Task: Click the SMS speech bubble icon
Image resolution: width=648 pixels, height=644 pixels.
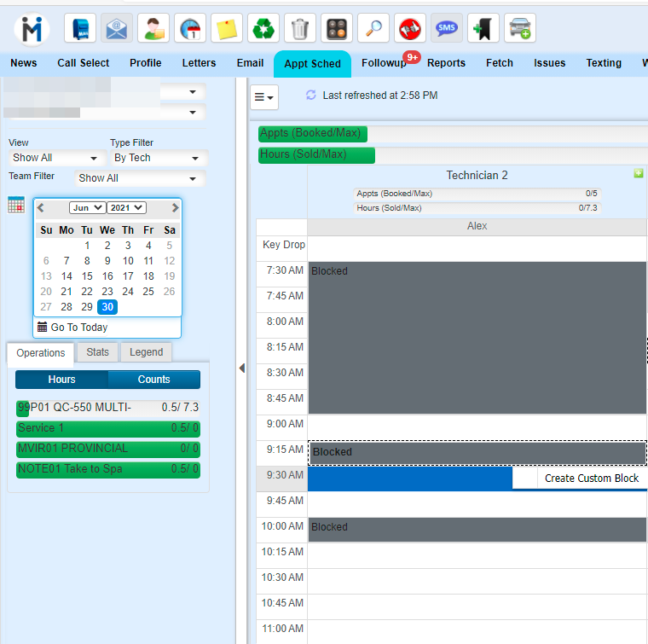Action: point(446,28)
